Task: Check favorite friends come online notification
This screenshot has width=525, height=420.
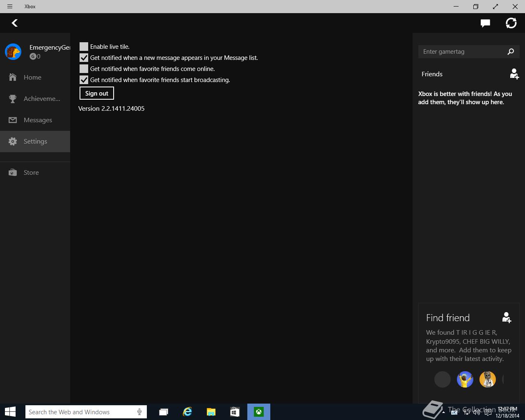Action: pyautogui.click(x=84, y=69)
